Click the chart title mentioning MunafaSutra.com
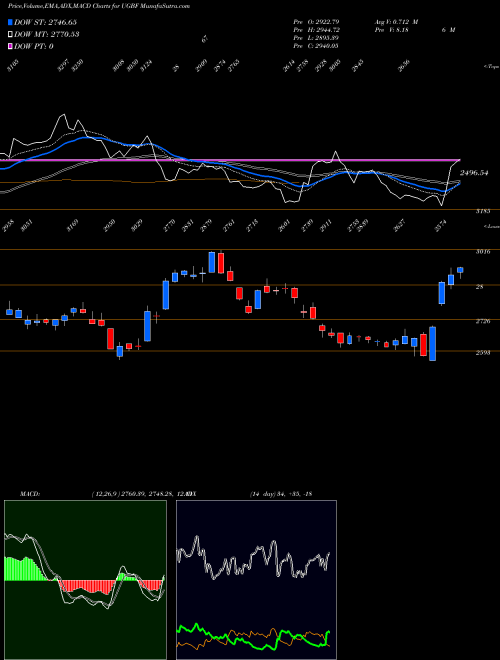This screenshot has height=660, width=500. [x=98, y=6]
